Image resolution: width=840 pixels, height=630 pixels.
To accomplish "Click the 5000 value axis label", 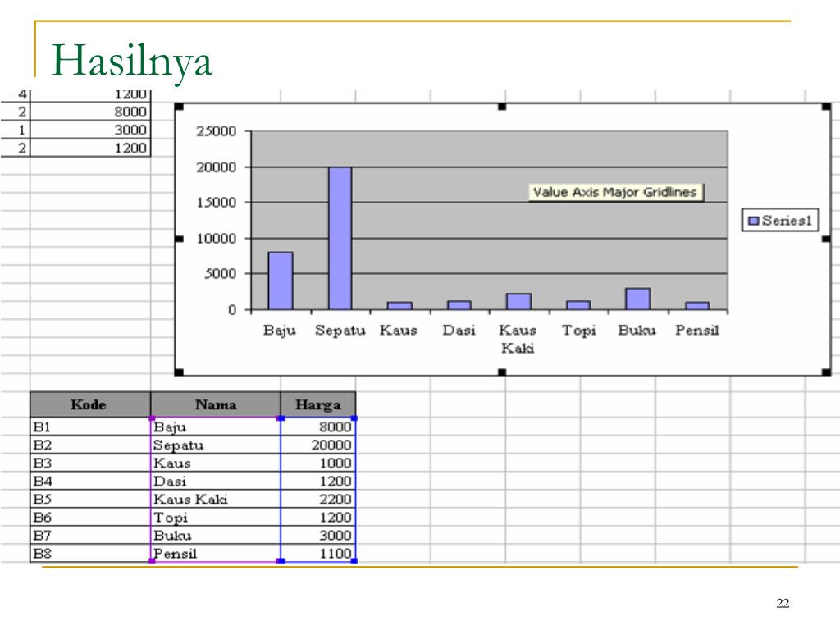I will (x=220, y=274).
